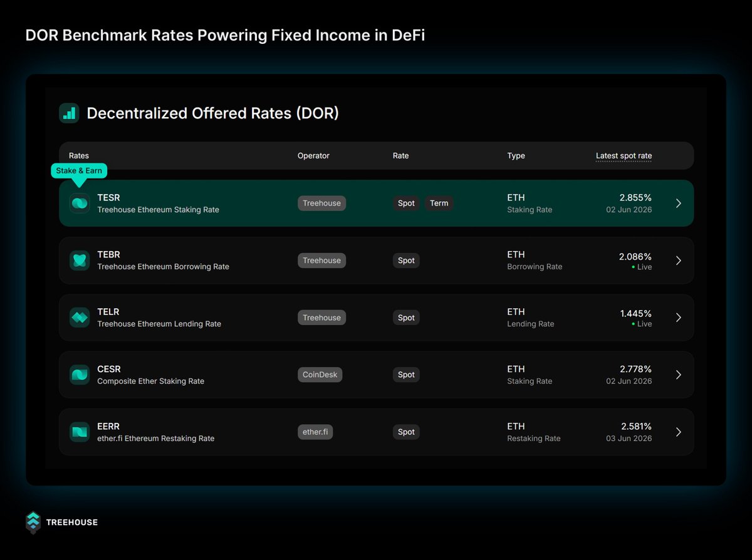Click the 1.445% spot rate value
The width and height of the screenshot is (752, 560).
point(636,313)
